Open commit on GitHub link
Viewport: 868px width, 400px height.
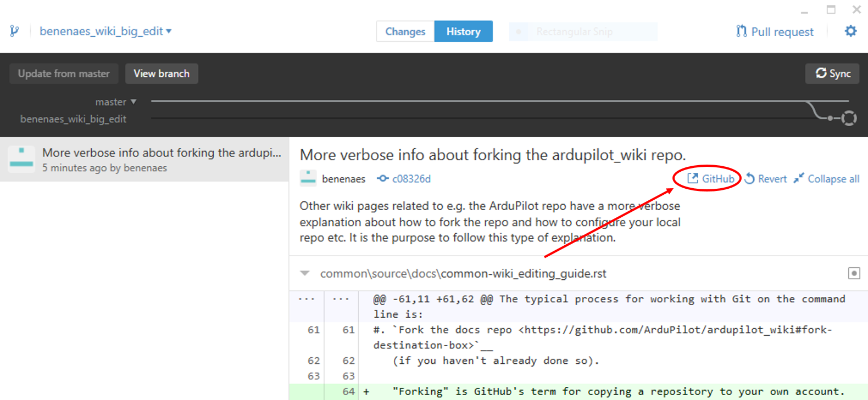click(711, 179)
